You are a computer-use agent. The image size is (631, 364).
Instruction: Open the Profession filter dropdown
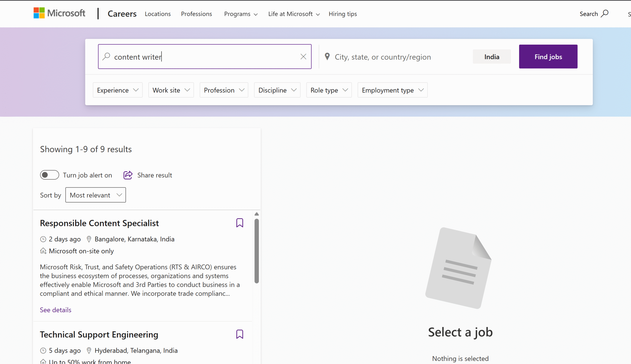(x=224, y=90)
